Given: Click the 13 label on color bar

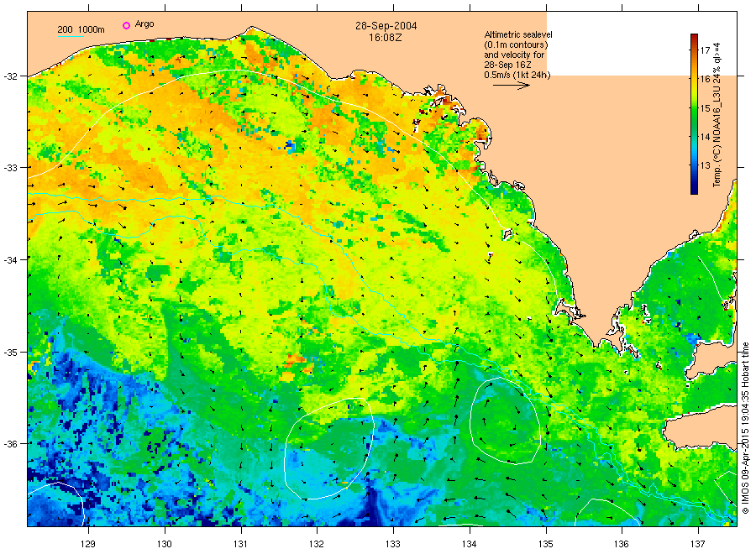Looking at the screenshot, I should click(705, 165).
